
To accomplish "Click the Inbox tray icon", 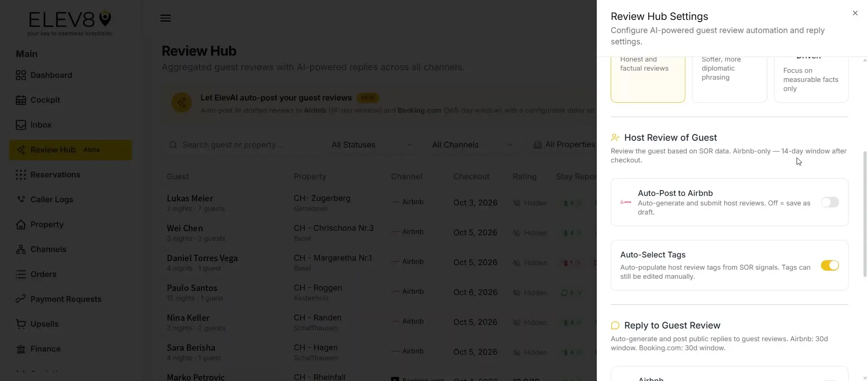I will [21, 125].
